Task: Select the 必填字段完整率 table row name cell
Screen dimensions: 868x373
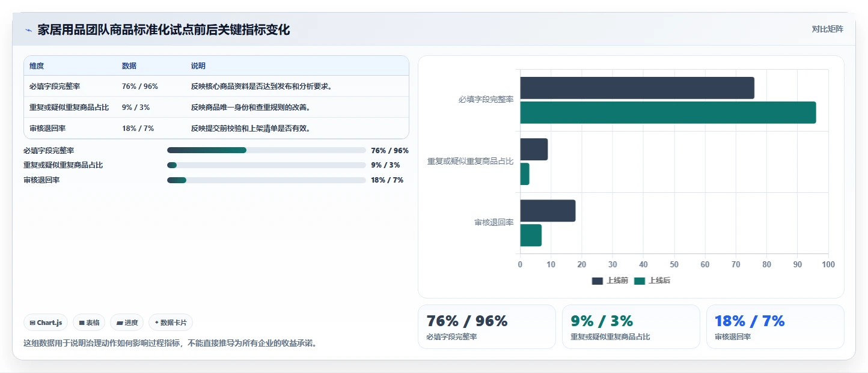Action: [55, 86]
